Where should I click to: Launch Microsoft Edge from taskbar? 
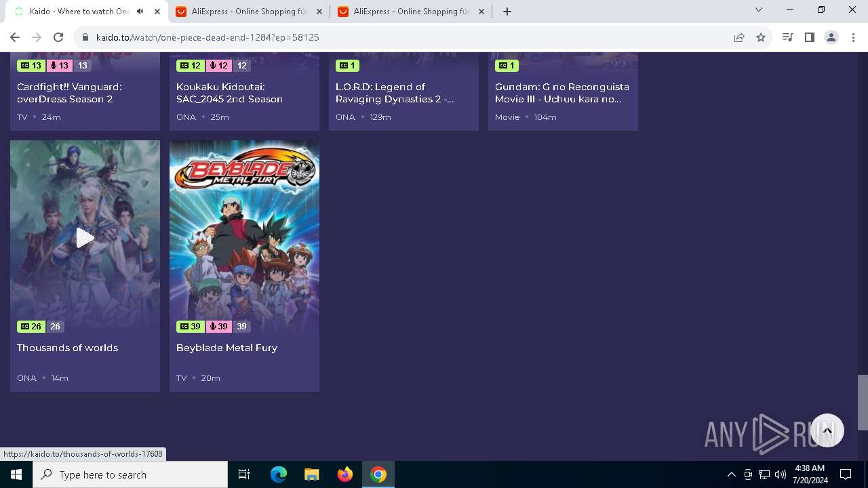tap(279, 474)
